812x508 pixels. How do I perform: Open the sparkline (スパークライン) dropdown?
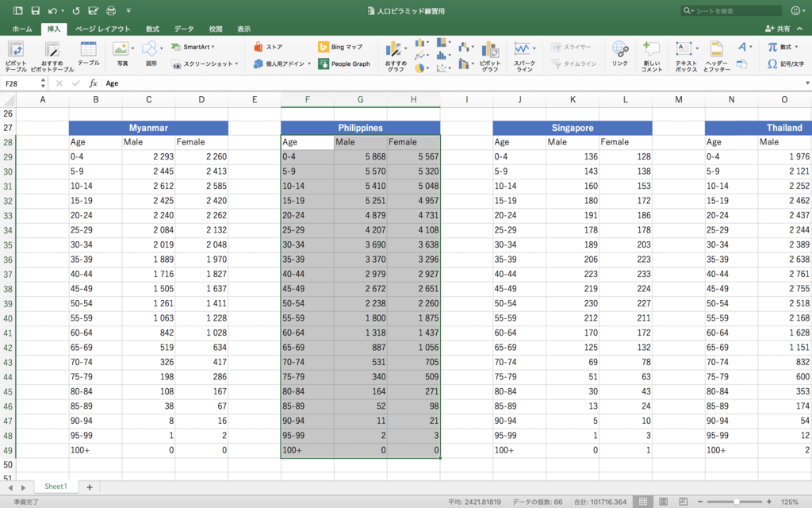click(534, 48)
